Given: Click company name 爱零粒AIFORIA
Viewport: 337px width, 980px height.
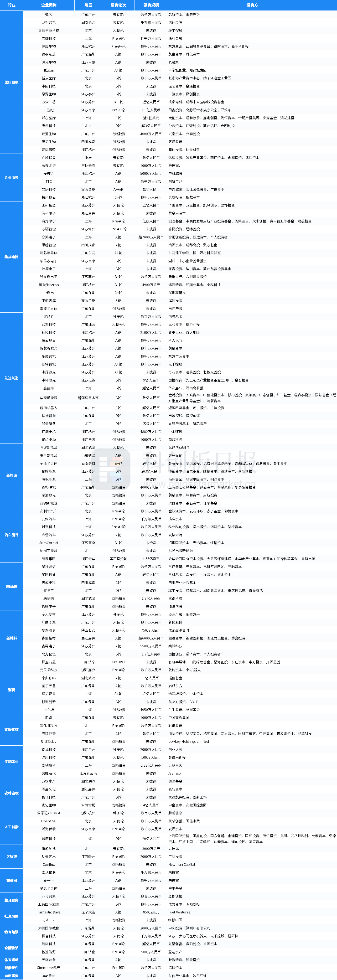Looking at the screenshot, I should [x=49, y=813].
